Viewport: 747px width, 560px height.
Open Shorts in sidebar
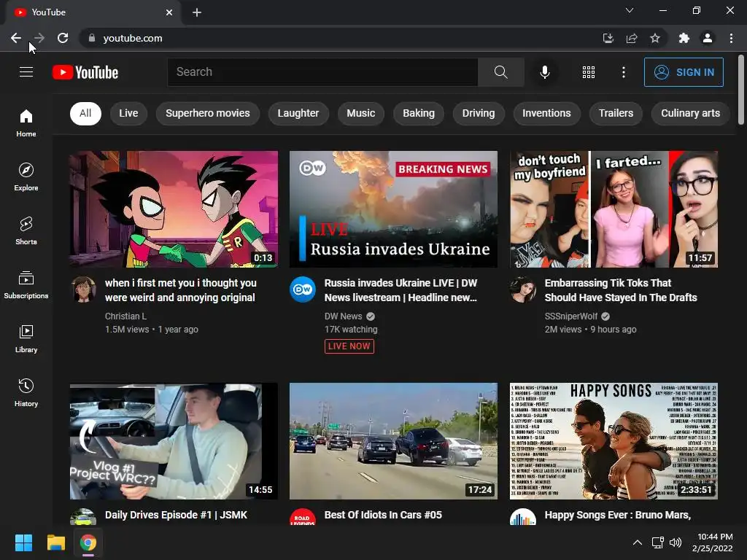[x=26, y=231]
